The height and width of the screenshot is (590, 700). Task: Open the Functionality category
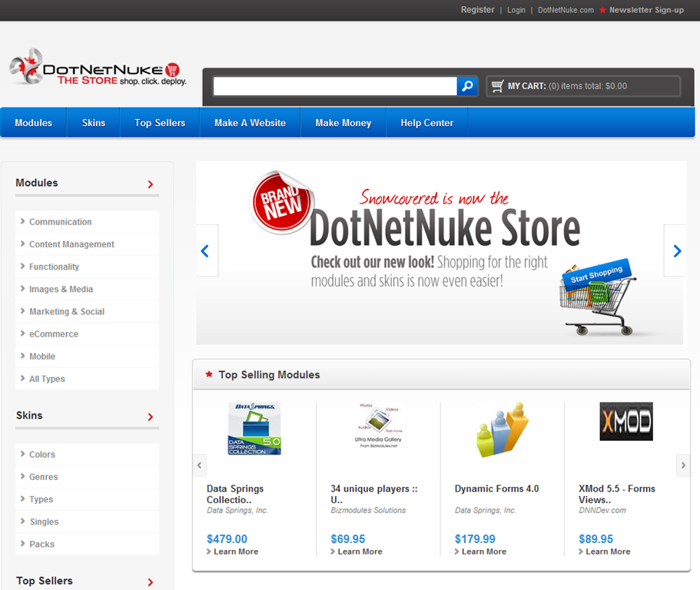(87, 267)
